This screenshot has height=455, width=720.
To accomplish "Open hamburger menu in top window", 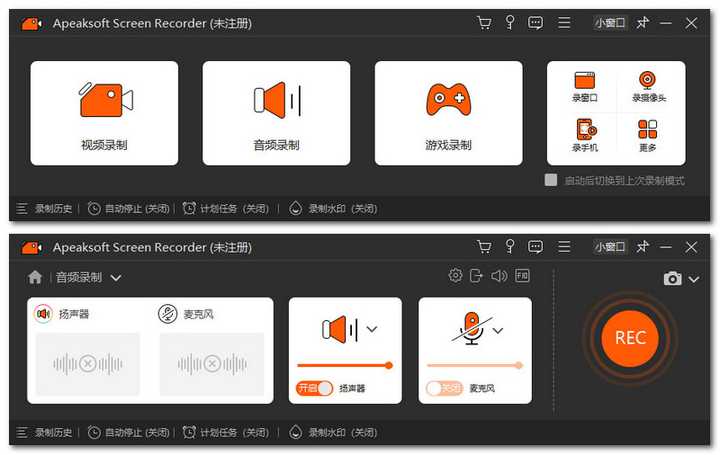I will point(564,23).
